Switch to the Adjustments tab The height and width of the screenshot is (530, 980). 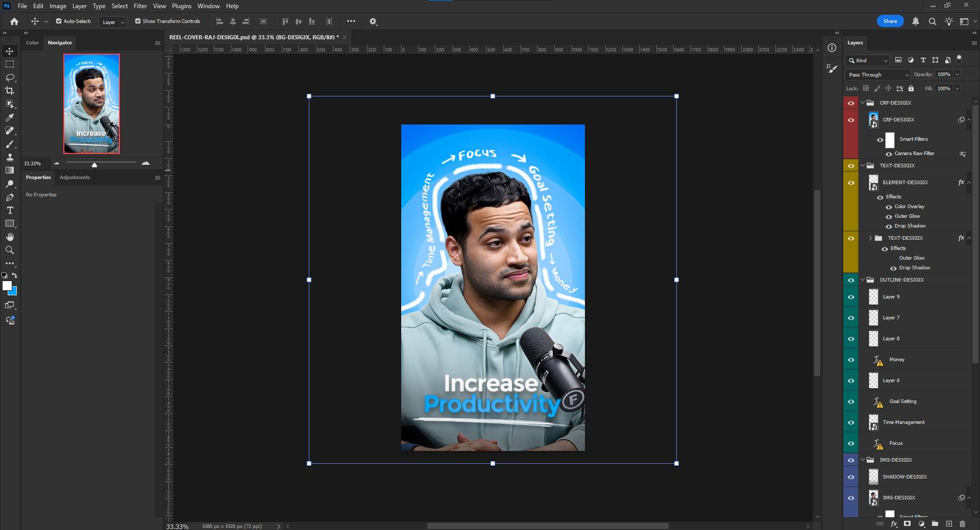[x=75, y=178]
